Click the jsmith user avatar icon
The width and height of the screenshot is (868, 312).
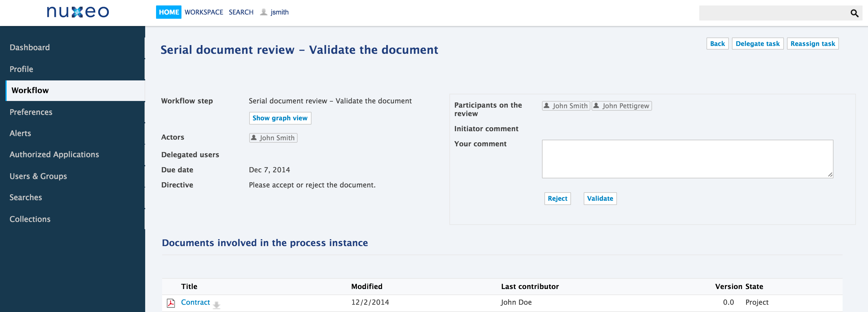(263, 12)
